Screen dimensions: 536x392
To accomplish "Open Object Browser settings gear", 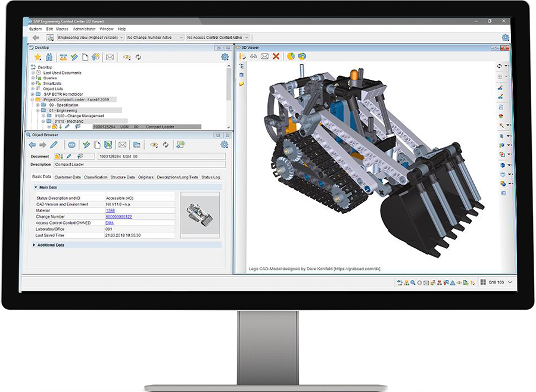I will (225, 144).
